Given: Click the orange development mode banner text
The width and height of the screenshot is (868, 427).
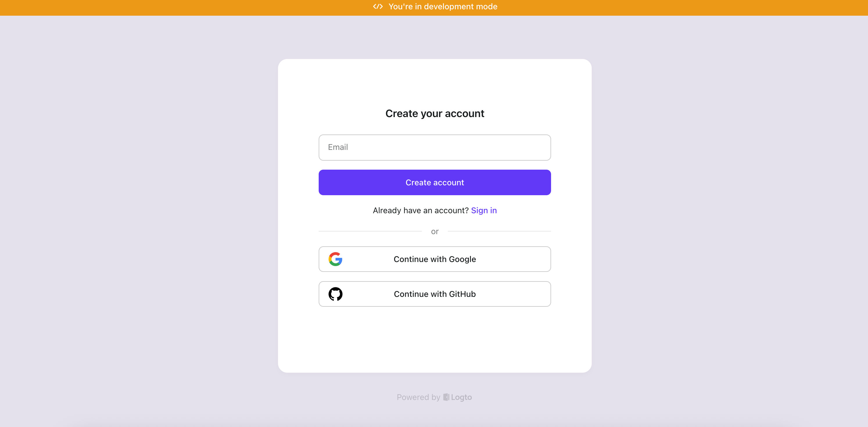Looking at the screenshot, I should point(443,6).
